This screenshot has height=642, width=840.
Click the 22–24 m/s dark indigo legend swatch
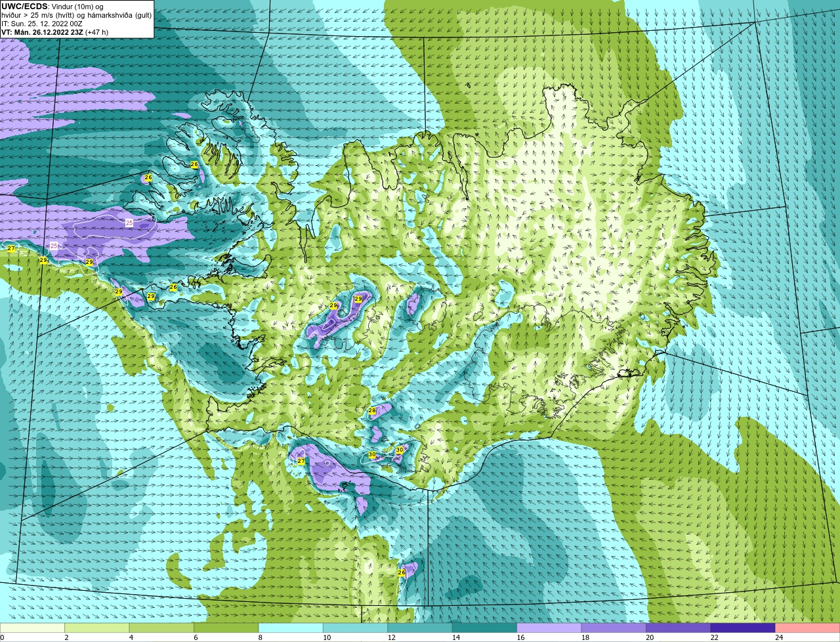744,628
